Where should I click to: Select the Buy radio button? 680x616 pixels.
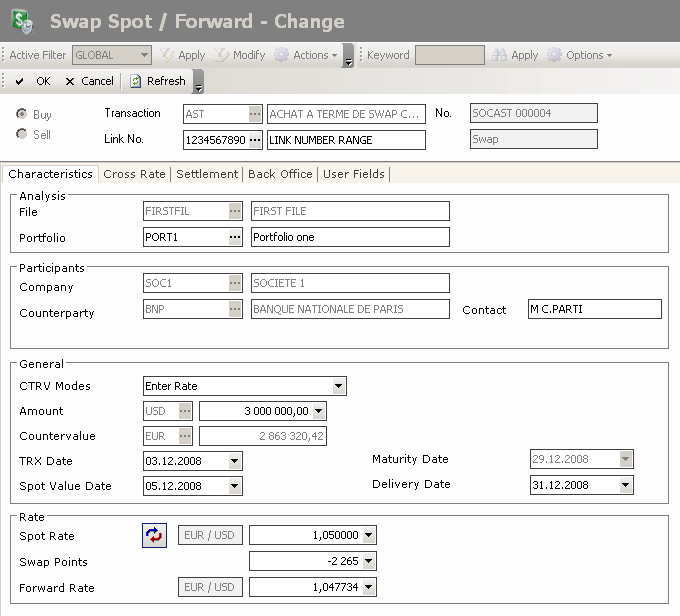click(x=21, y=115)
